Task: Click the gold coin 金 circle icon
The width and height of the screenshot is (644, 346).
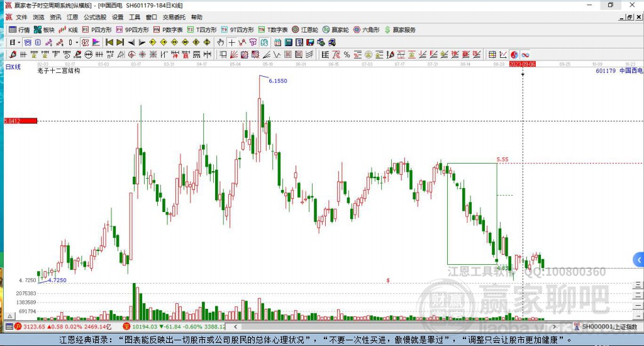Action: [x=369, y=54]
